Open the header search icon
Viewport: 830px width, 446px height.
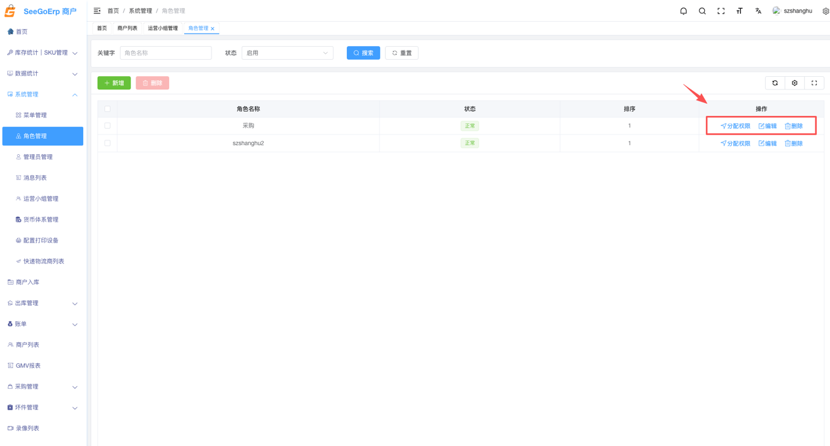point(702,11)
